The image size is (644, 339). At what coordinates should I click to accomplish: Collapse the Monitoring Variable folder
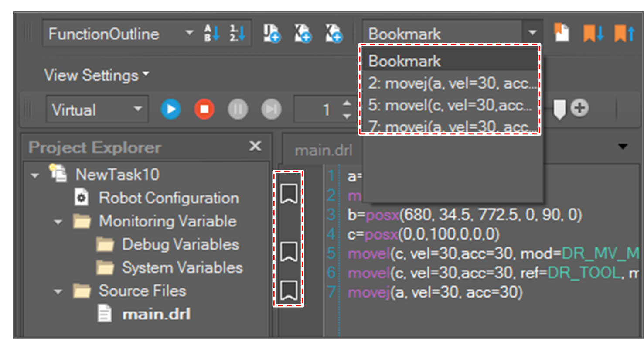click(x=58, y=222)
